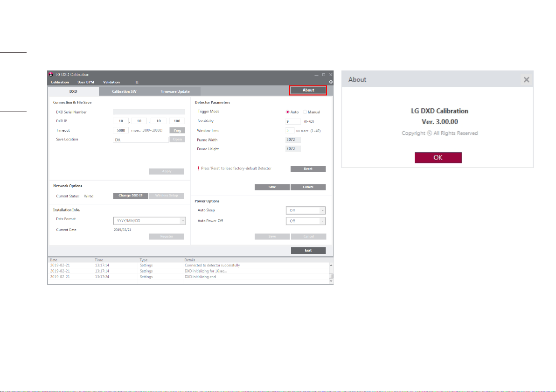
Task: Click the Exit button
Action: pos(308,251)
